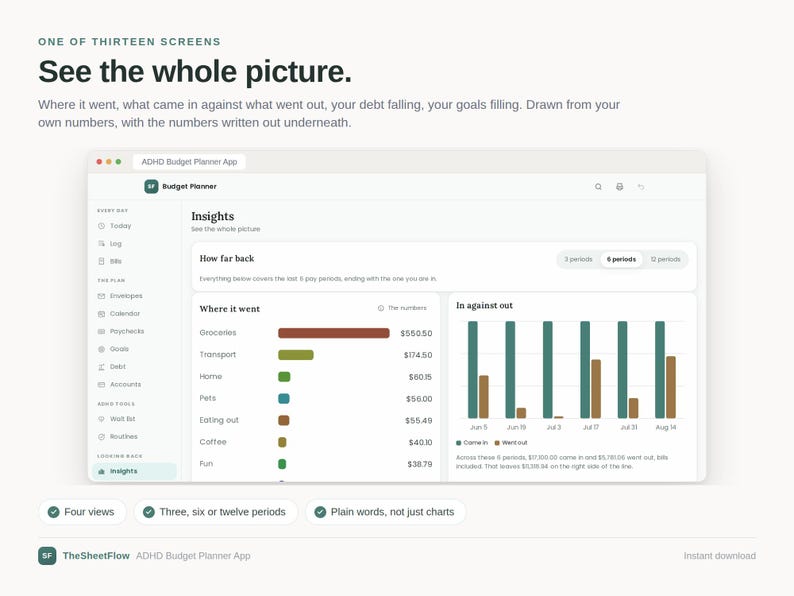Click the Coffee category label

213,442
